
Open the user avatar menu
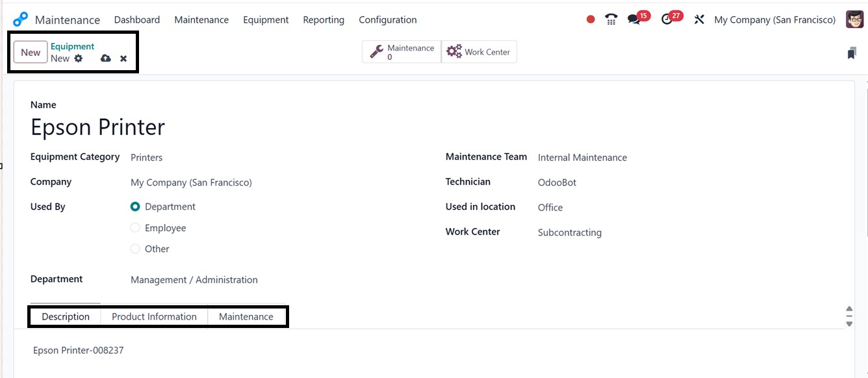coord(854,19)
